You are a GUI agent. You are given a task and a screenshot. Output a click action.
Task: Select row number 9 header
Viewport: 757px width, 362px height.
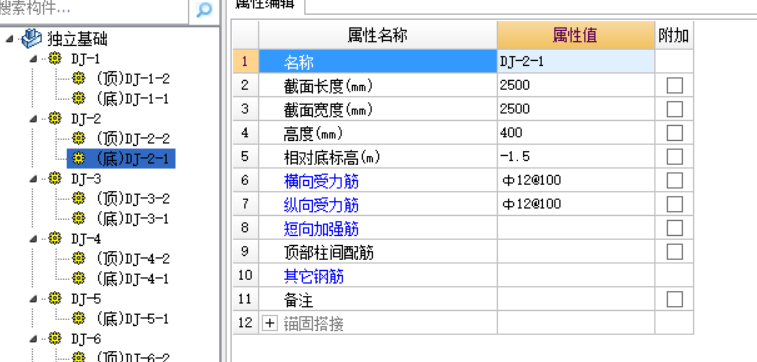[x=245, y=251]
